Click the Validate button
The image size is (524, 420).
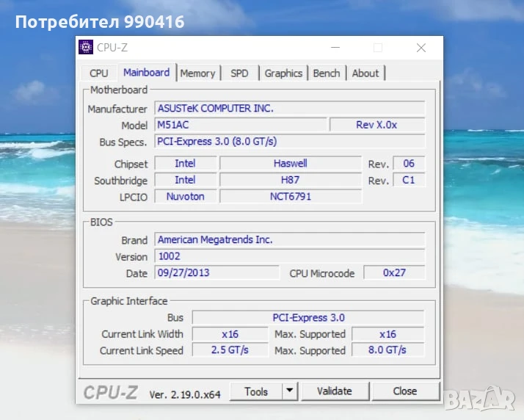[x=335, y=391]
